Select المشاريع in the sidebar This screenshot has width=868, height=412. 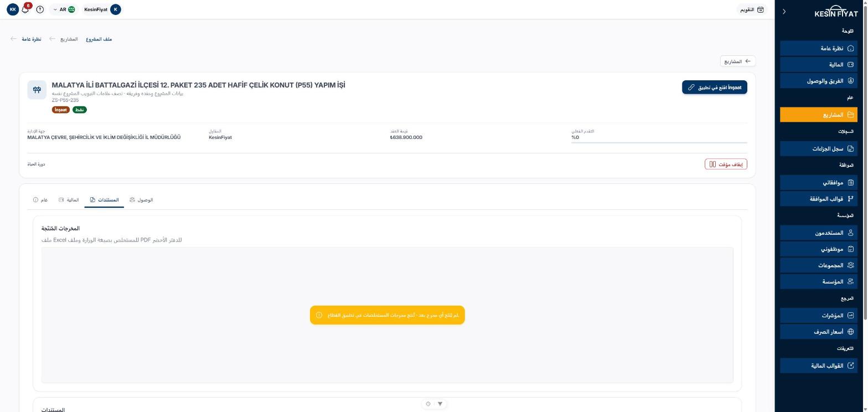(818, 115)
